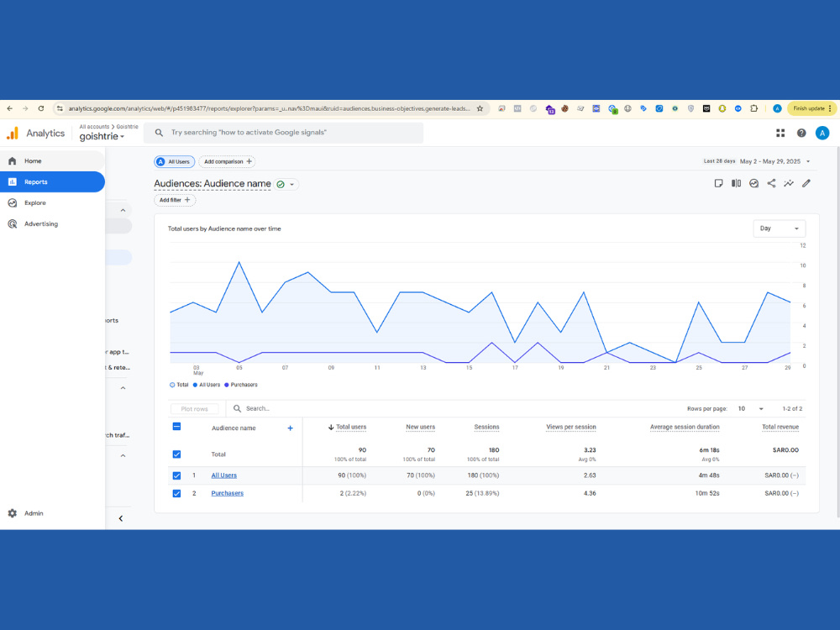The height and width of the screenshot is (630, 840).
Task: Go back in browser
Action: click(x=9, y=108)
